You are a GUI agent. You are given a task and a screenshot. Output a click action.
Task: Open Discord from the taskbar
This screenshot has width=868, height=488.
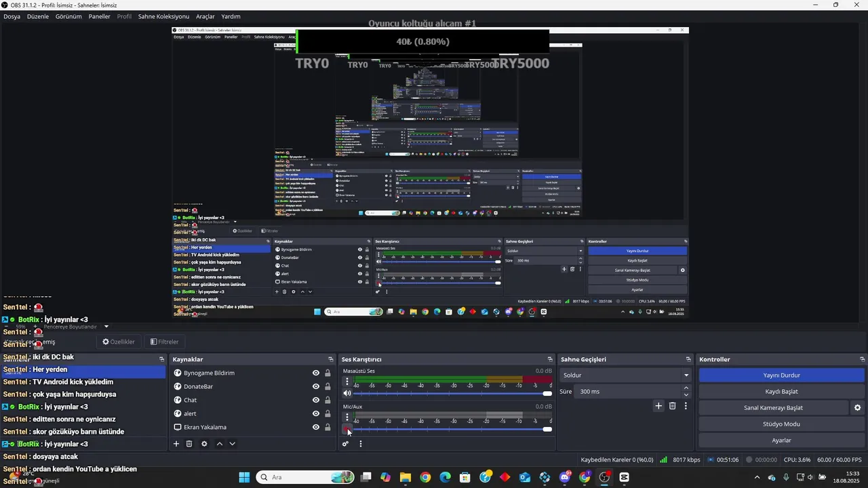pos(565,477)
